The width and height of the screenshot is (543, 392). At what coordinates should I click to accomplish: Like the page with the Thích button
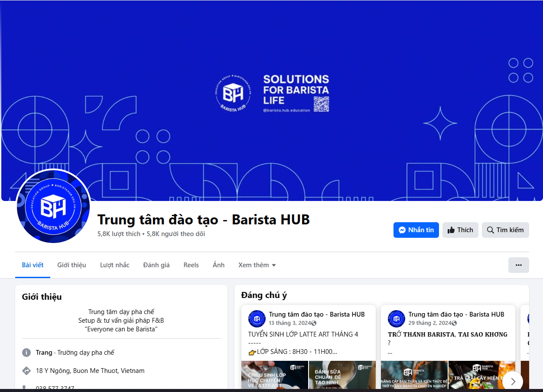click(460, 230)
